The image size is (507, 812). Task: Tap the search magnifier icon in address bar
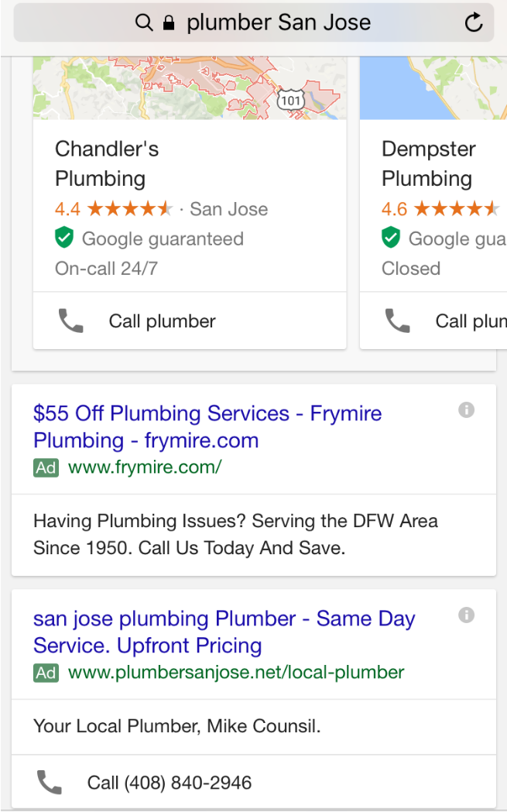point(144,23)
